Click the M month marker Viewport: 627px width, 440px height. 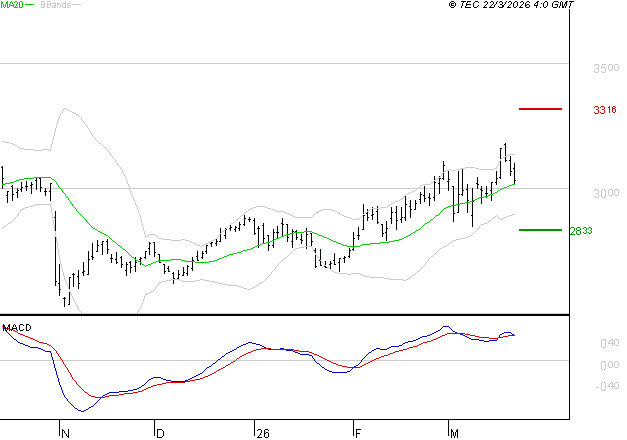pyautogui.click(x=454, y=434)
